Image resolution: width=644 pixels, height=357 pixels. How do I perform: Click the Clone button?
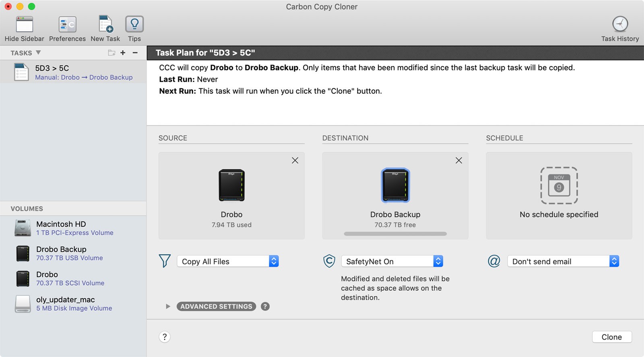(611, 337)
